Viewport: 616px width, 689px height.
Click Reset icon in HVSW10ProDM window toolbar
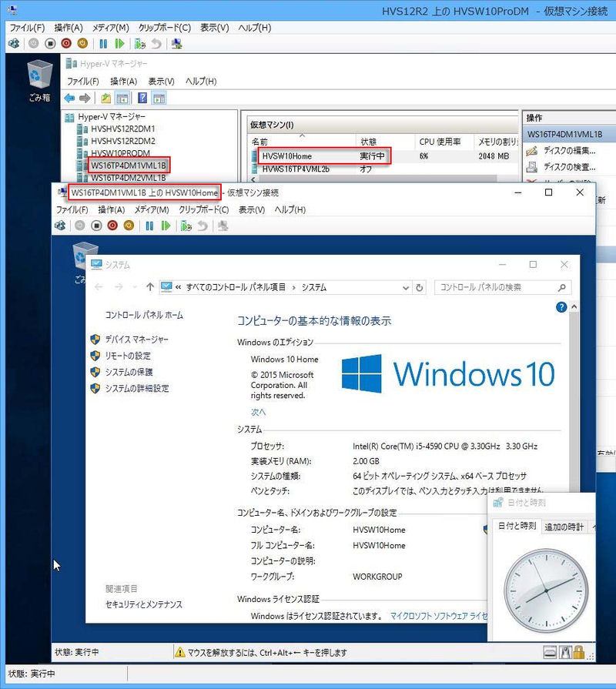pos(119,44)
